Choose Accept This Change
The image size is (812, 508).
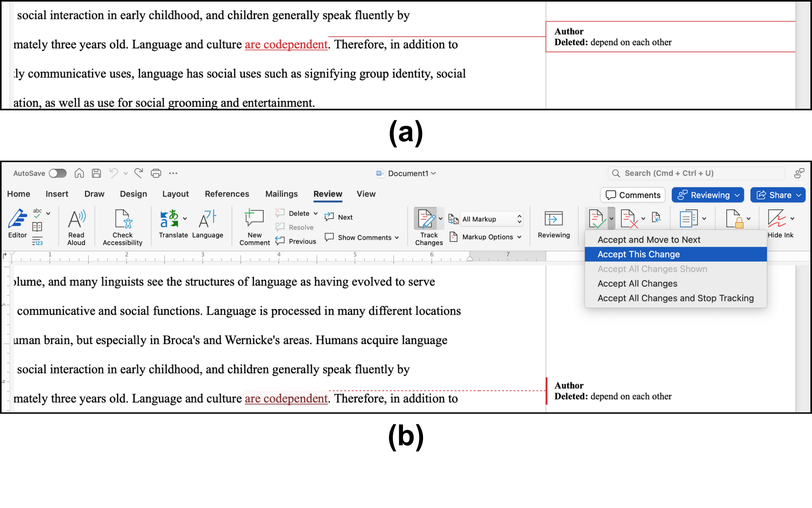click(676, 254)
